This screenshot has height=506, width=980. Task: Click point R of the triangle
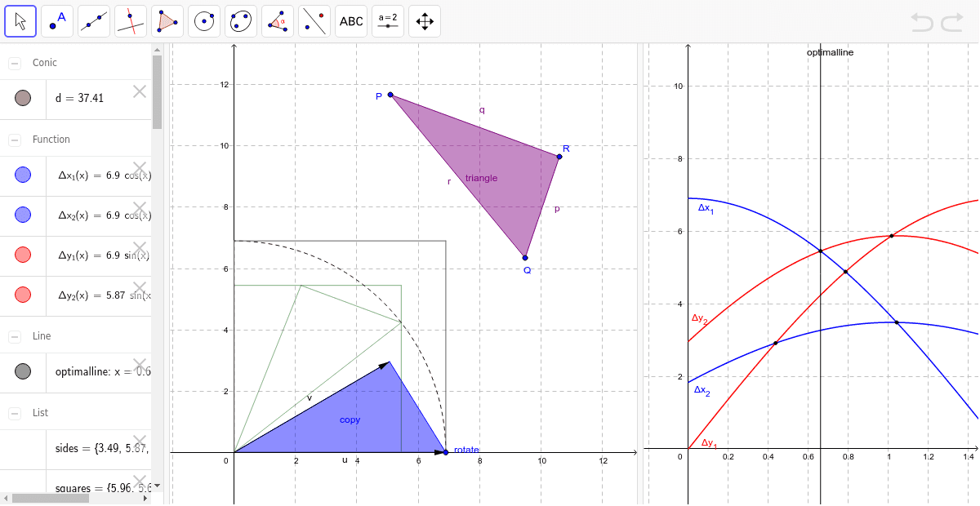coord(559,156)
